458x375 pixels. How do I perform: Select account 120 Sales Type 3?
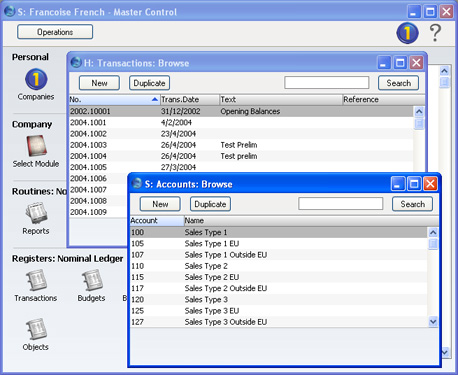[x=279, y=299]
